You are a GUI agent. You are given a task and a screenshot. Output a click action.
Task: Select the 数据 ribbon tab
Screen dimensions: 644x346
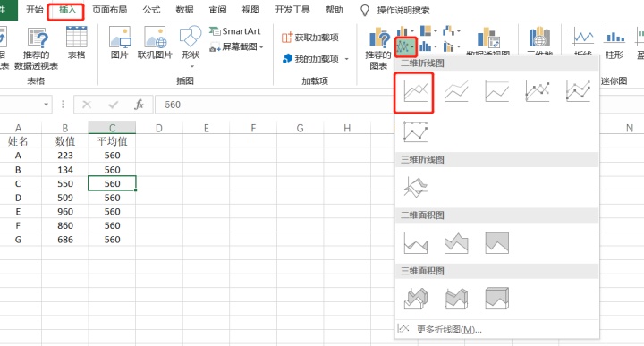pos(184,10)
